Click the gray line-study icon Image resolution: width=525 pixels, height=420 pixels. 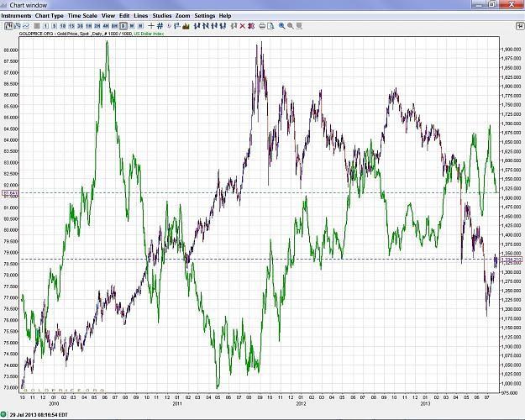click(234, 26)
